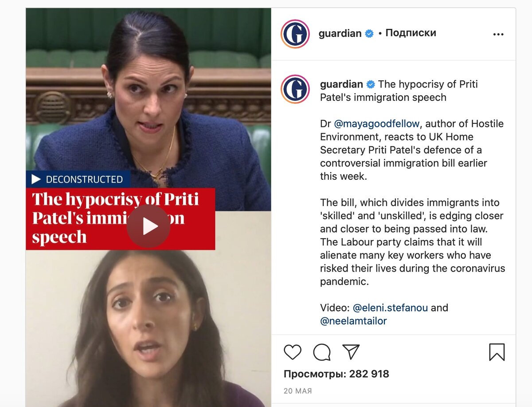Open the three-dot more options menu

(x=498, y=34)
